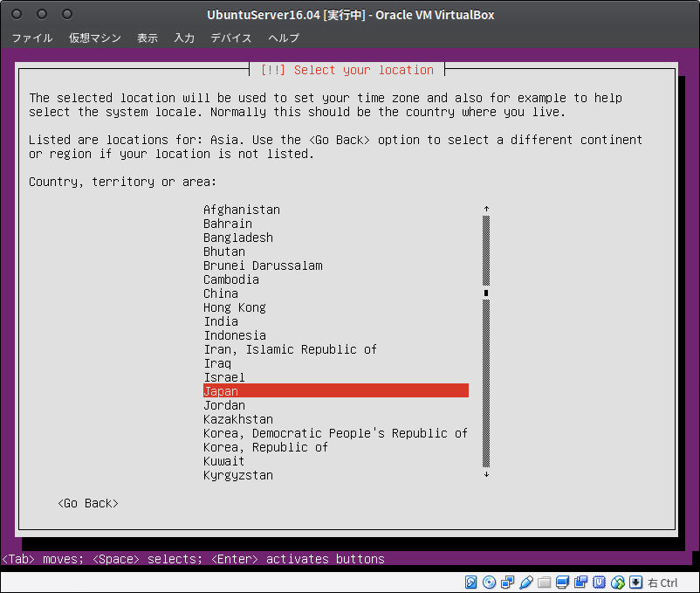Select Israel in the country list
The height and width of the screenshot is (593, 700).
tap(336, 377)
